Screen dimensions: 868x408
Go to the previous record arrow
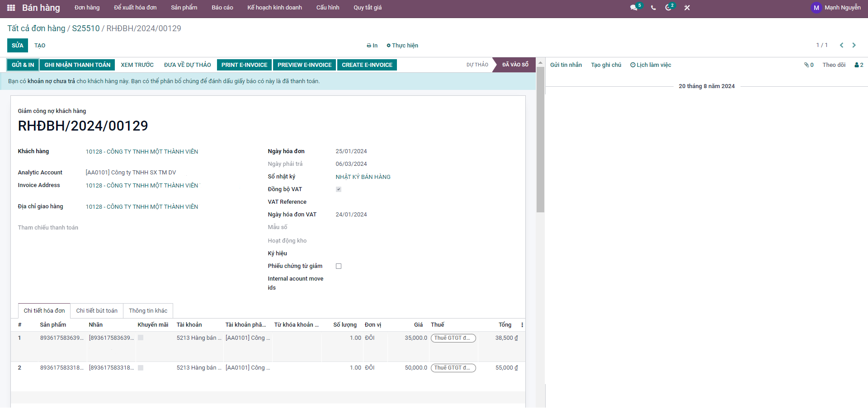pos(841,45)
